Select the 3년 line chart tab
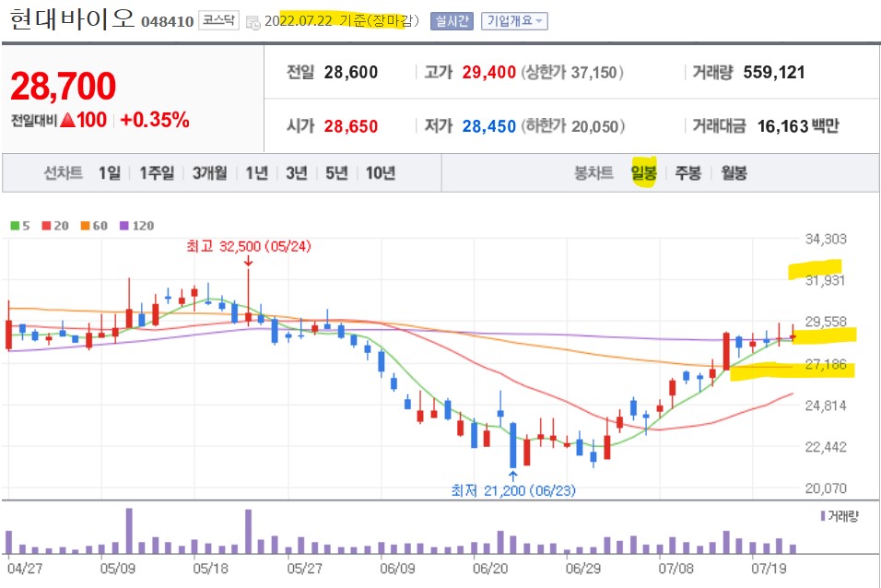This screenshot has width=881, height=588. tap(296, 173)
